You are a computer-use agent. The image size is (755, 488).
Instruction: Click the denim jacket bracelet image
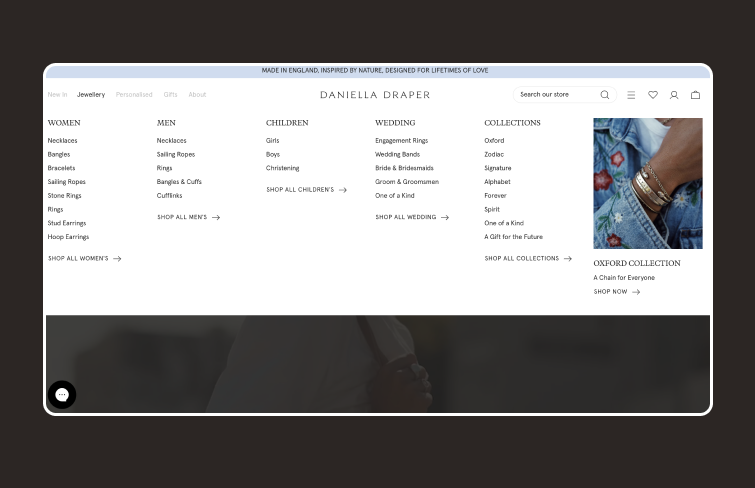(648, 184)
